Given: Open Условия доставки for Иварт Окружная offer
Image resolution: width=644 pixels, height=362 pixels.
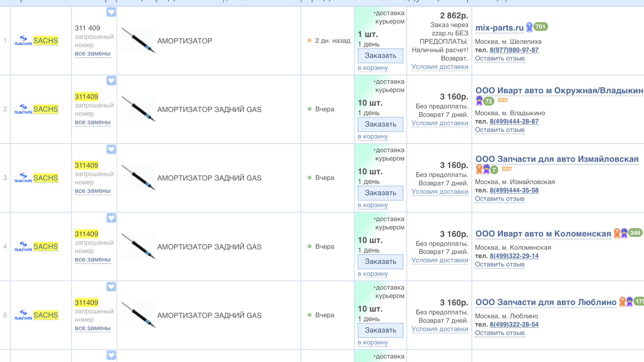Looking at the screenshot, I should 440,123.
